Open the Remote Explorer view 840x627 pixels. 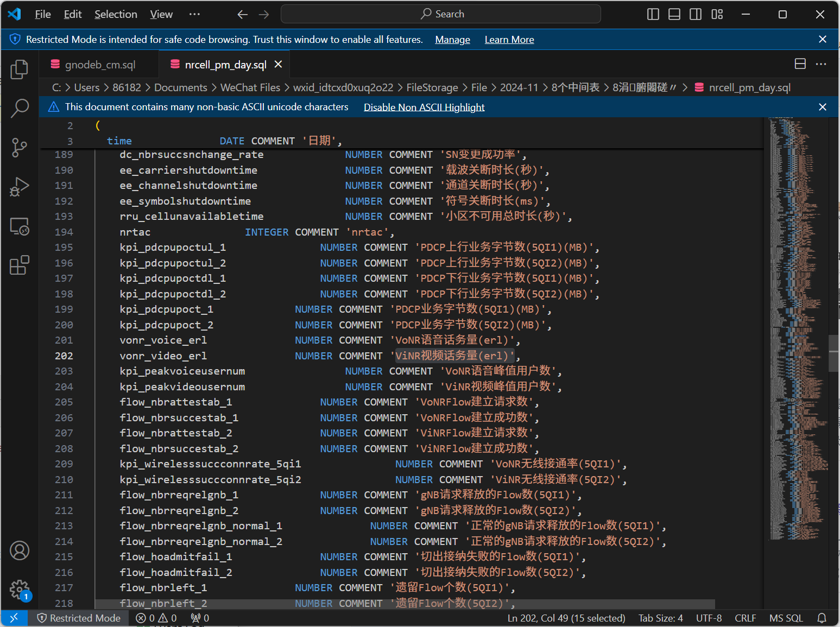click(20, 226)
